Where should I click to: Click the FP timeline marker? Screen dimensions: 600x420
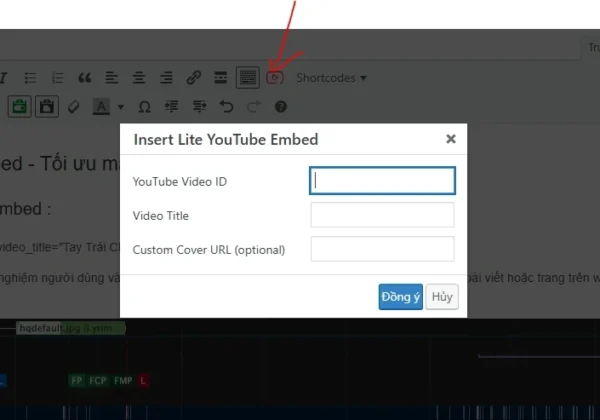tap(77, 381)
